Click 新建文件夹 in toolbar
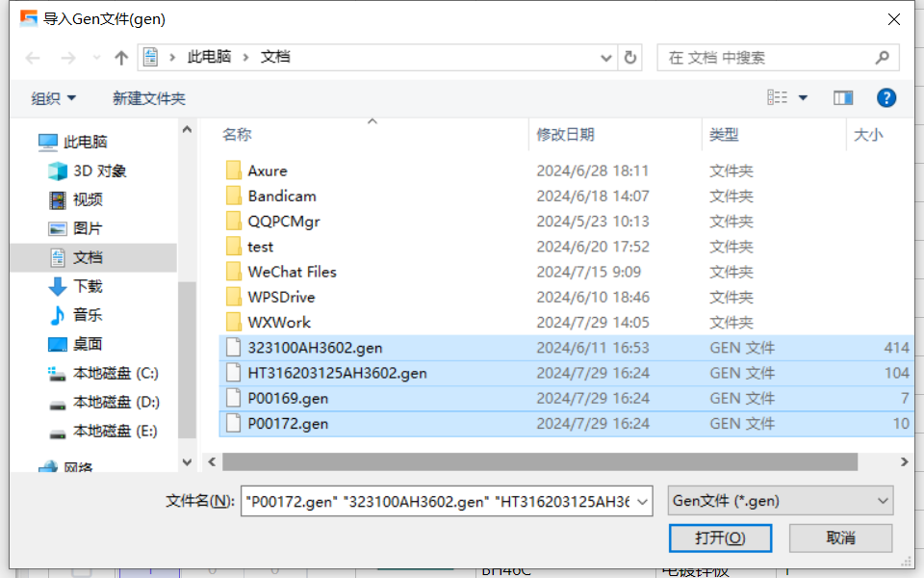 (x=149, y=98)
